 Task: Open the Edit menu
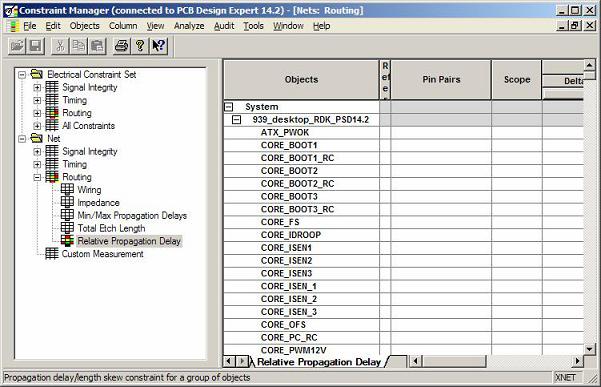coord(53,26)
